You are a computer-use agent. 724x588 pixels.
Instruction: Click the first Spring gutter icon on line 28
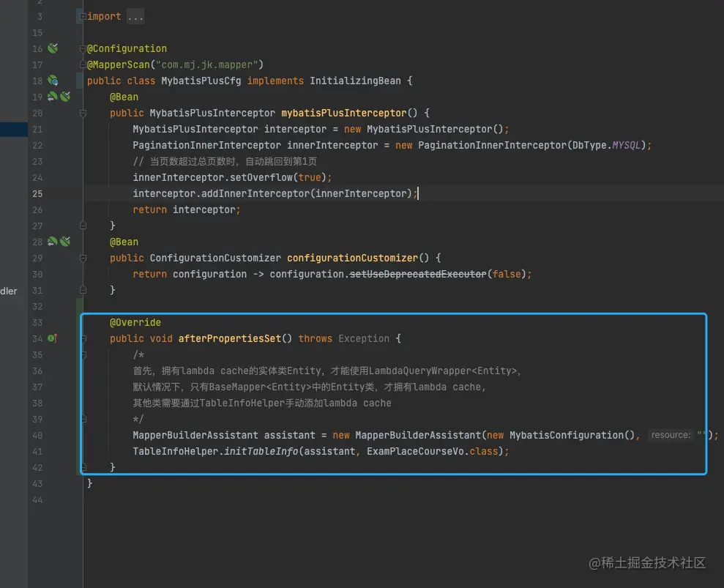52,242
